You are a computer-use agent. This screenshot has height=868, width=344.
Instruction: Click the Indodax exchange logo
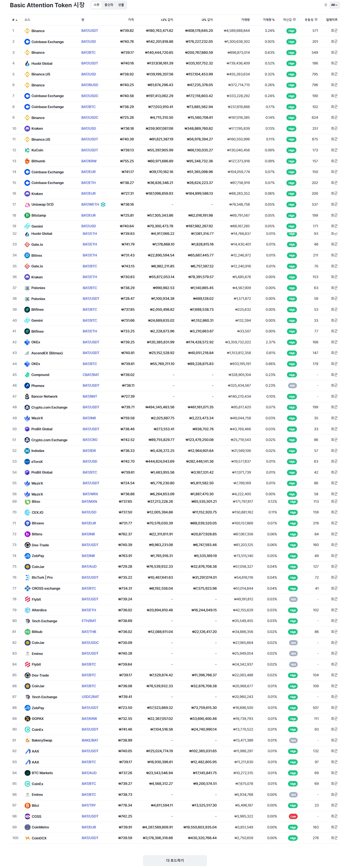[x=27, y=451]
